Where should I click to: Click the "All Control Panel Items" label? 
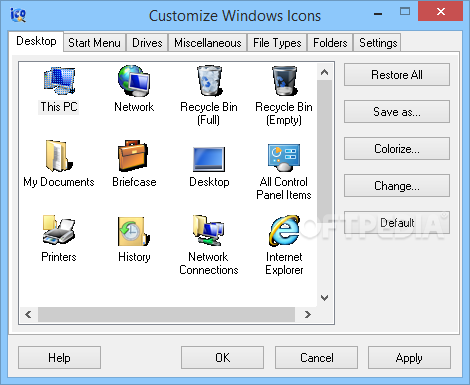click(284, 188)
